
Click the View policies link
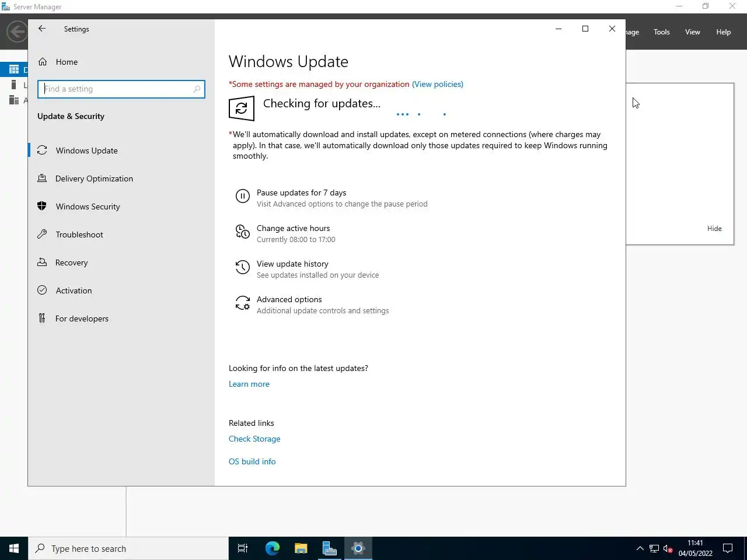(438, 84)
